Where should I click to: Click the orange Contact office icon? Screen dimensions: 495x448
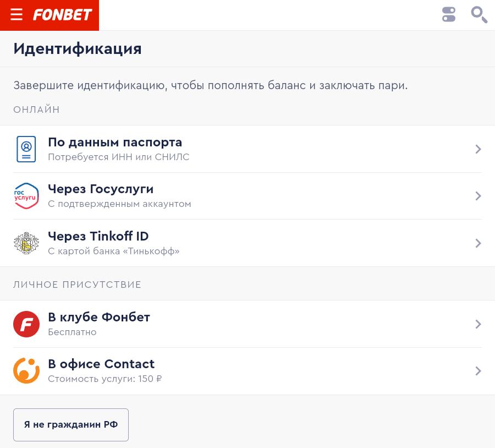tap(26, 371)
